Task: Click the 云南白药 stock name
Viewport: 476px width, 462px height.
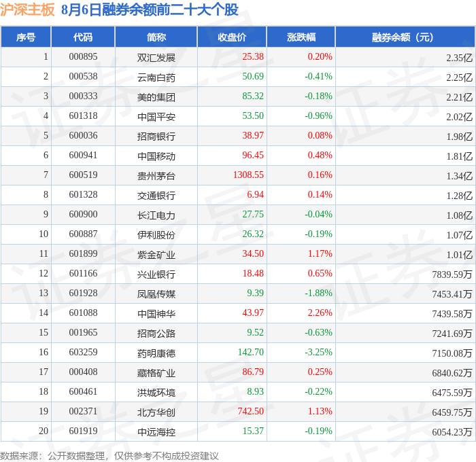Action: [x=156, y=77]
